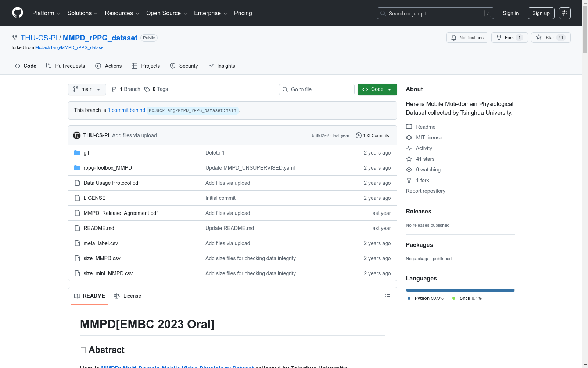This screenshot has height=368, width=588.
Task: Click the fork icon beside 1 fork
Action: pyautogui.click(x=409, y=180)
